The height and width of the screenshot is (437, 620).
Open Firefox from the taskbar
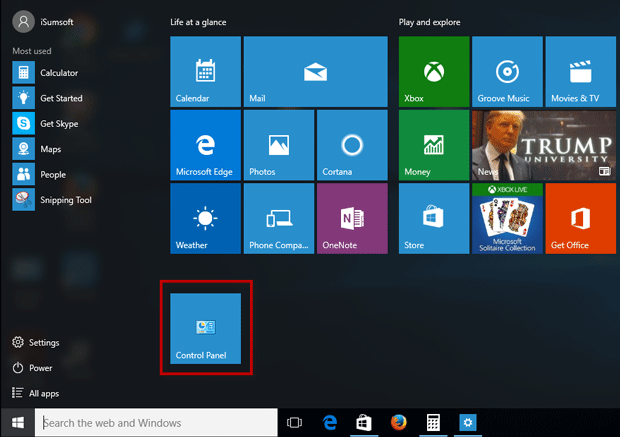pos(399,422)
